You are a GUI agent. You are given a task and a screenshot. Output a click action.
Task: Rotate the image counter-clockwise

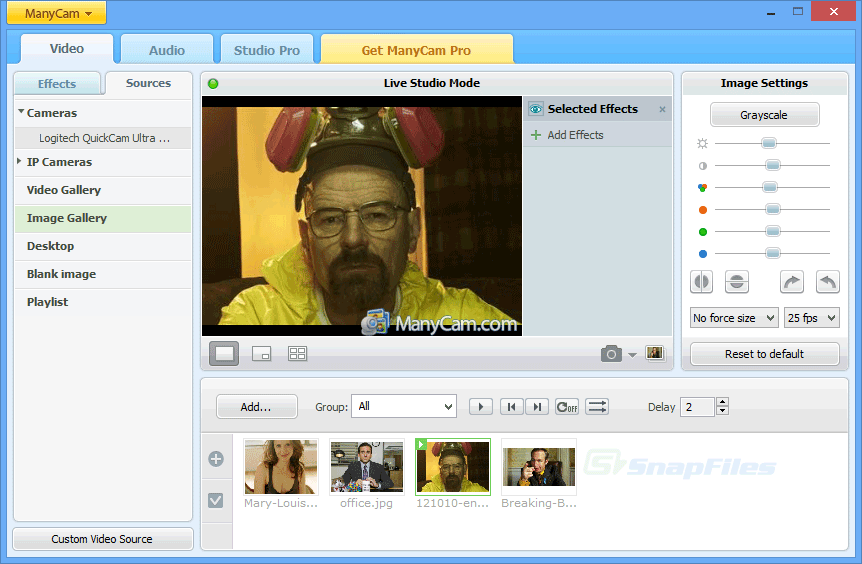click(x=828, y=282)
